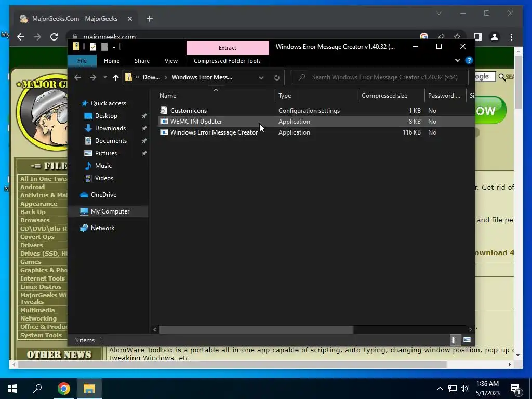Show hidden system tray icons

click(440, 389)
